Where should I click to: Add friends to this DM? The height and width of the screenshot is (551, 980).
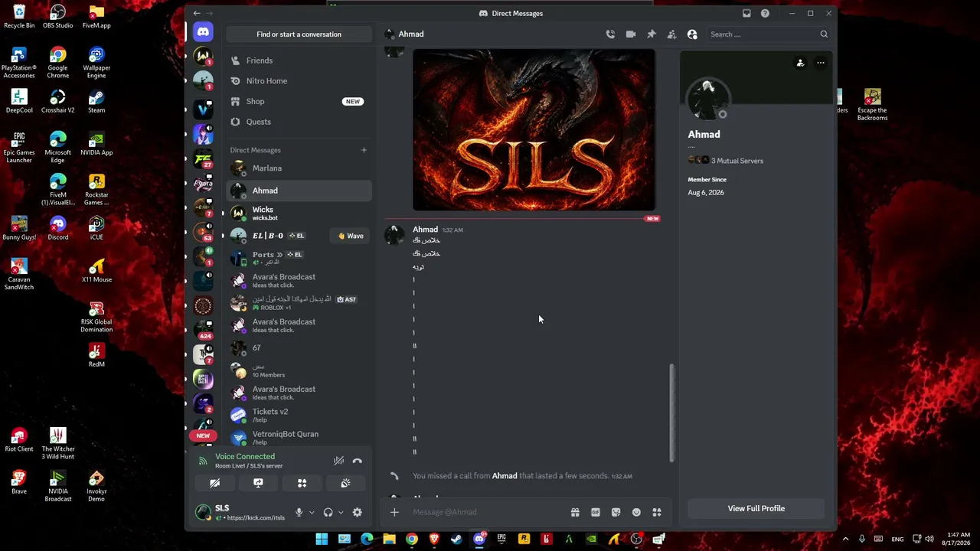pyautogui.click(x=671, y=34)
